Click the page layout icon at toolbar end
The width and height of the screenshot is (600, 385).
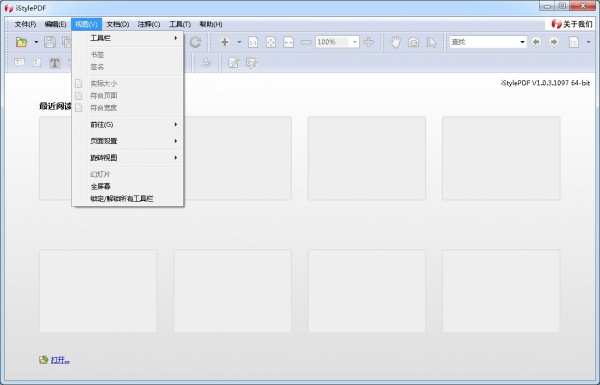[x=574, y=42]
